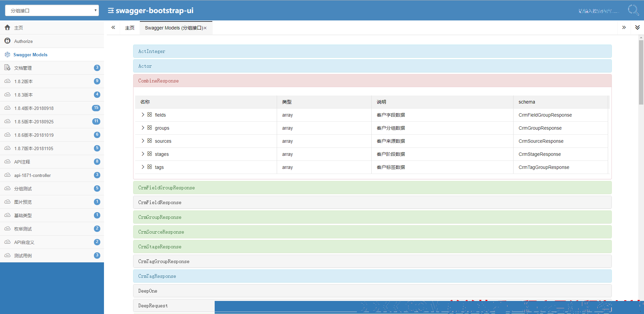This screenshot has height=314, width=644.
Task: Click the Swagger Models cube icon
Action: point(7,54)
